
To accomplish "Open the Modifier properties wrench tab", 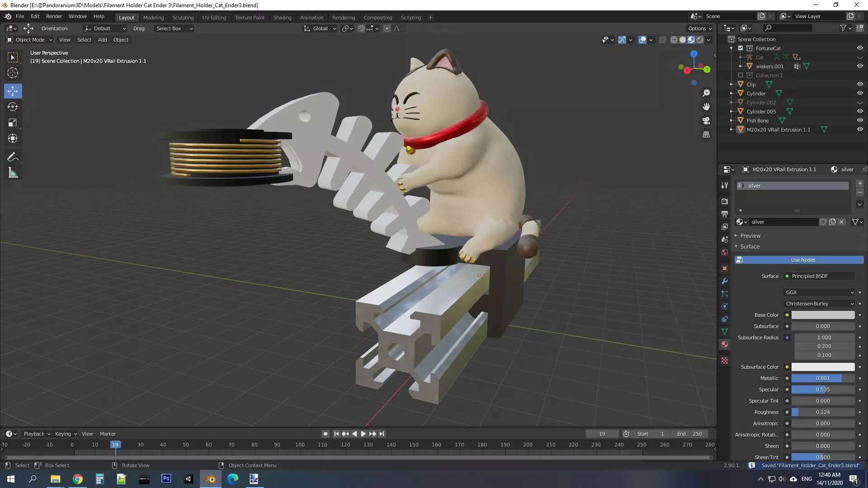I will 725,281.
